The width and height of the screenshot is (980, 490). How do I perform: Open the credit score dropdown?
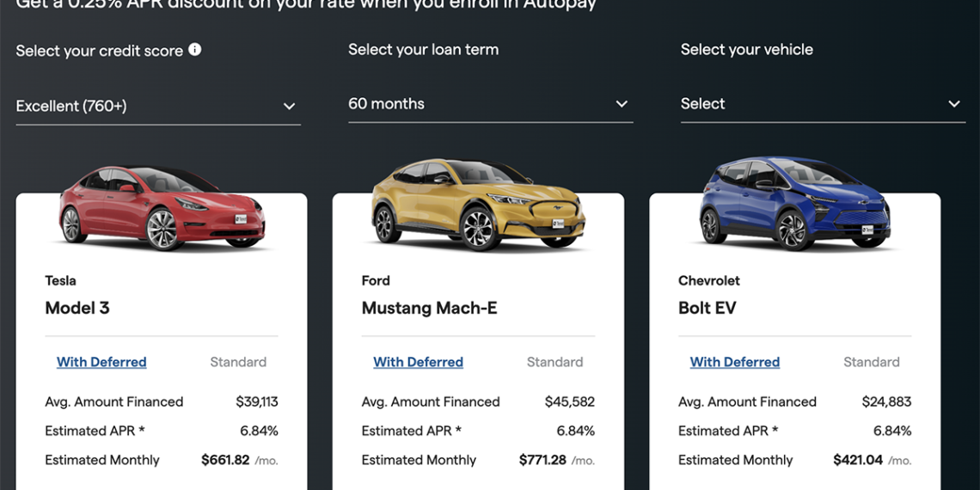click(x=157, y=107)
